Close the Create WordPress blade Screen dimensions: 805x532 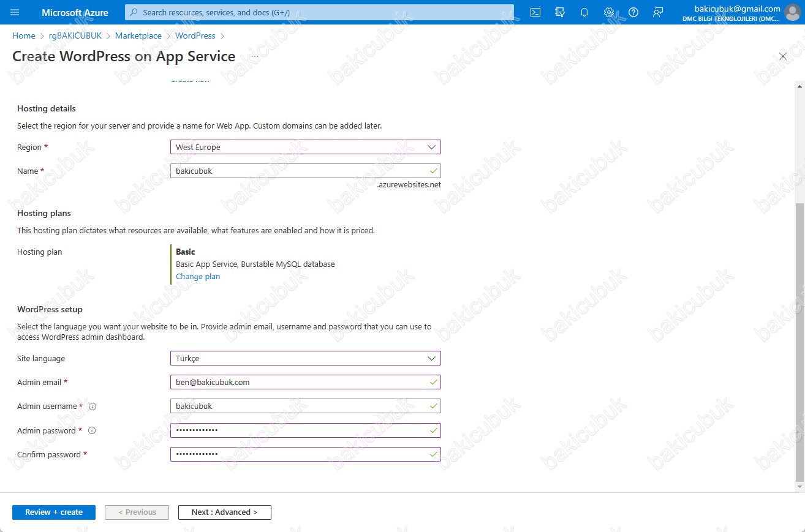tap(782, 56)
